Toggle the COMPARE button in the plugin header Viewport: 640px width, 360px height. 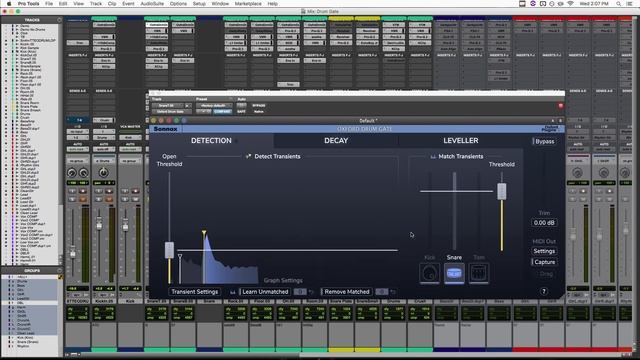click(222, 111)
